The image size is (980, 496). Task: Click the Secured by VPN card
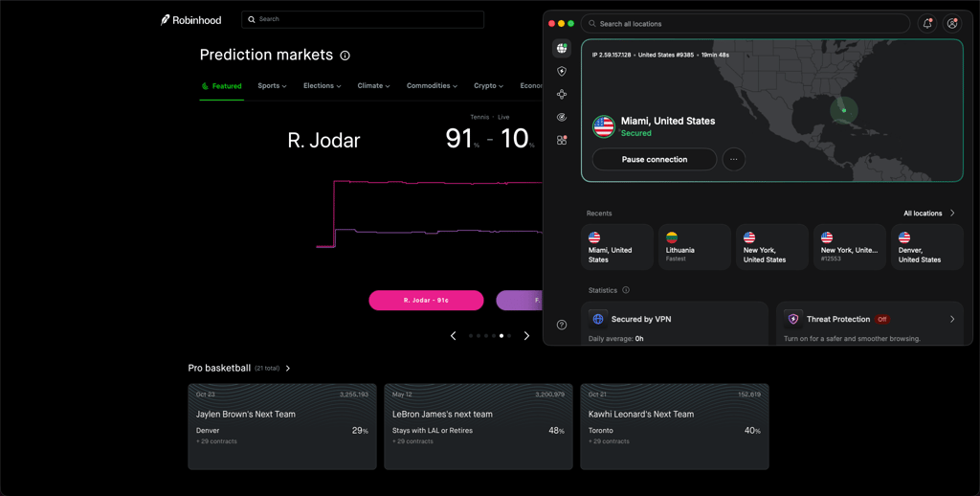[x=675, y=324]
